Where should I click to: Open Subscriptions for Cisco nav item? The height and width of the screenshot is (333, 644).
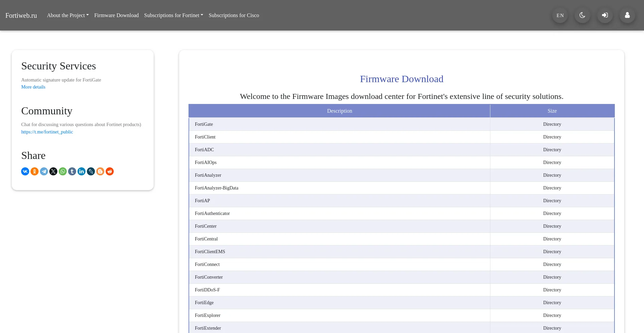pos(234,15)
